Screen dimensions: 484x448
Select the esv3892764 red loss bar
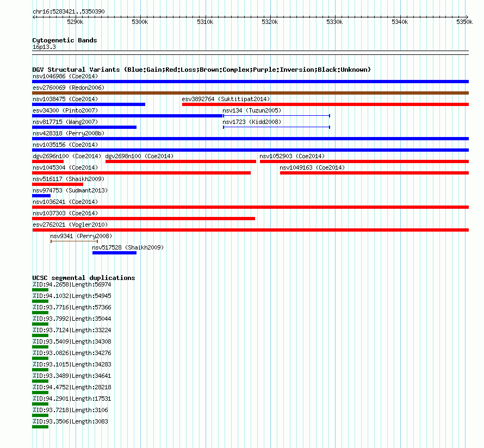tap(325, 104)
